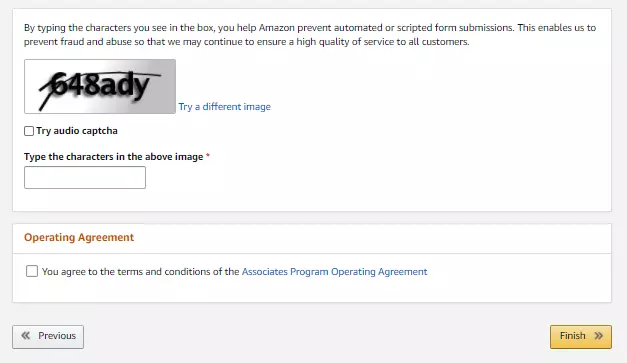The image size is (627, 363).
Task: Focus the captcha characters input field
Action: 85,178
